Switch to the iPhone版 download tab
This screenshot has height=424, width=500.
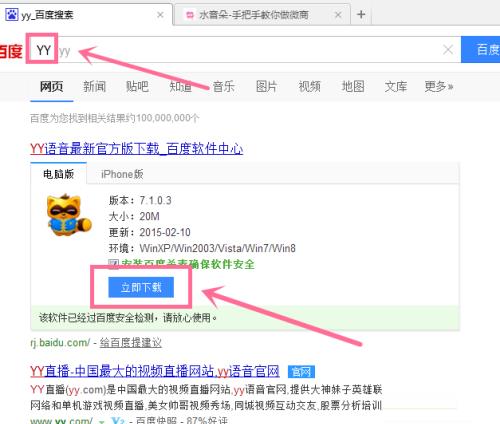[x=122, y=174]
